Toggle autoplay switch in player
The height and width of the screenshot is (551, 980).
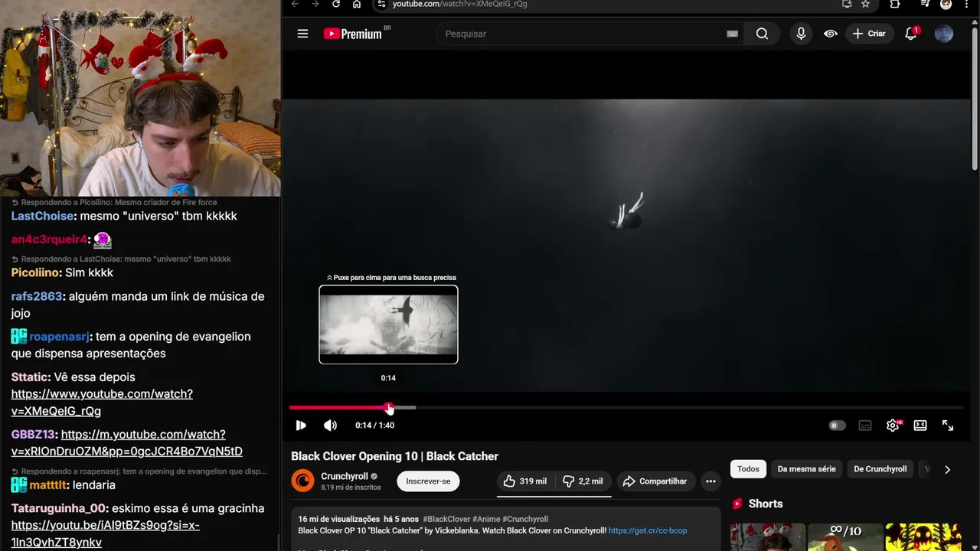tap(837, 425)
